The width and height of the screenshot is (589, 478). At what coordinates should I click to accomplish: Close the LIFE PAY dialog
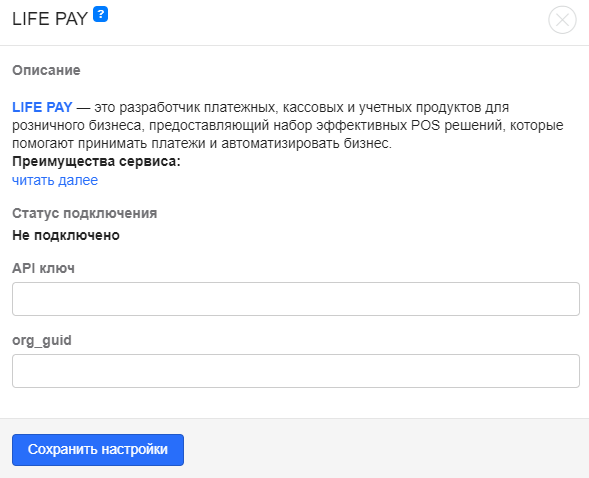(x=562, y=20)
